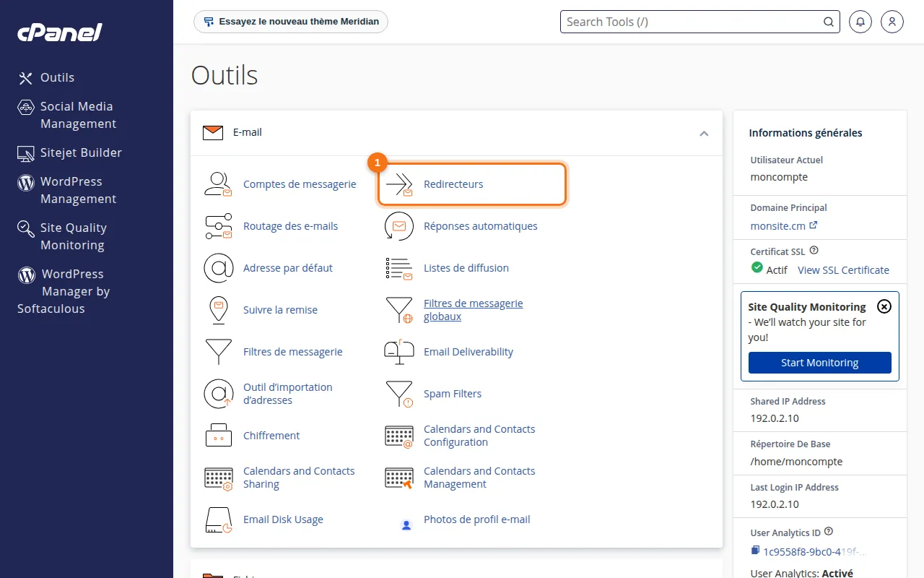Click the Calendars and Contacts Management icon
This screenshot has width=924, height=578.
(399, 478)
